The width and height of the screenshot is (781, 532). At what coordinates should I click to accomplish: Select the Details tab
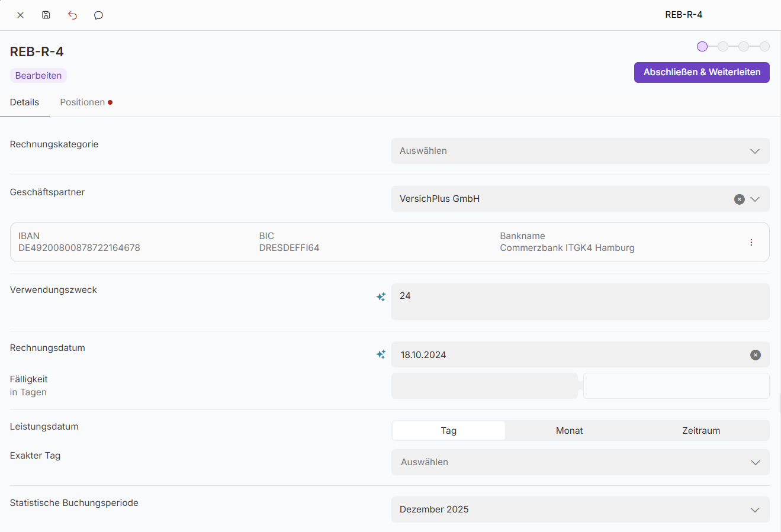24,102
